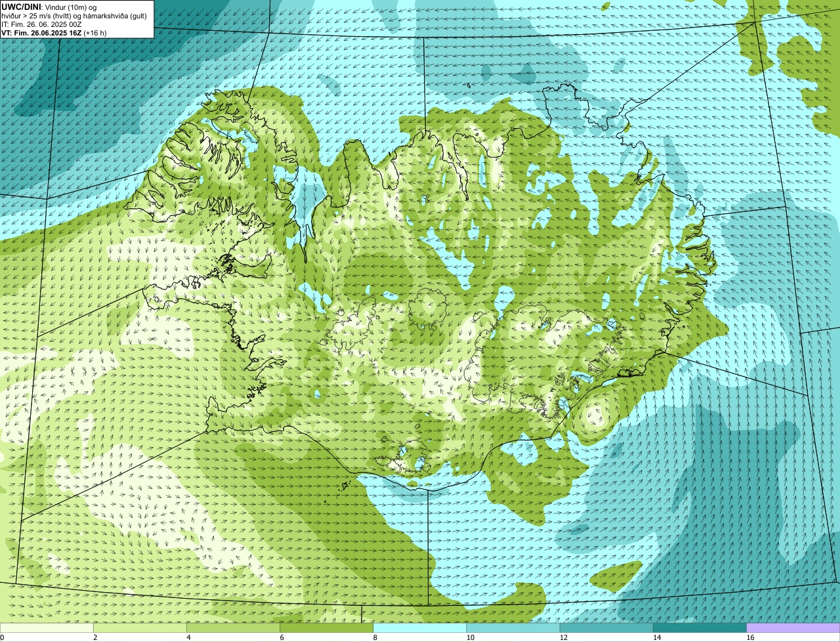This screenshot has width=840, height=642.
Task: Click the 10–12 m/s cyan legend swatch
Action: 513,628
